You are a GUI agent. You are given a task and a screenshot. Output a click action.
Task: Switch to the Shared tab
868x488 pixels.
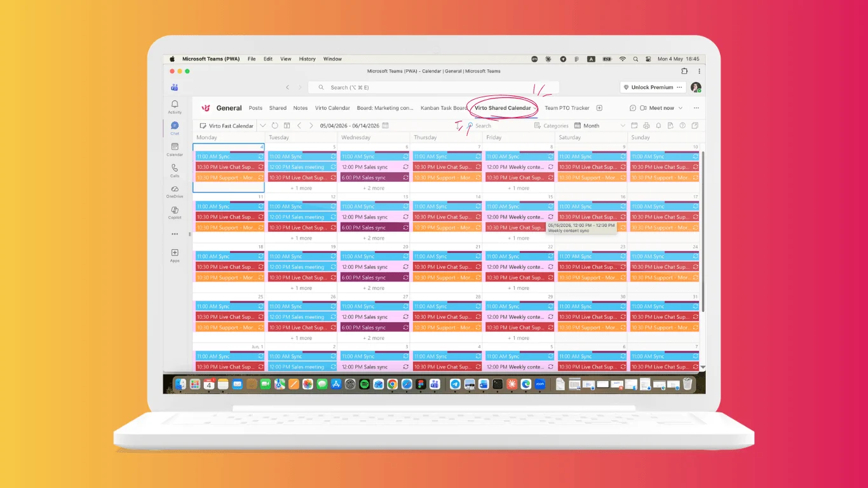[278, 108]
